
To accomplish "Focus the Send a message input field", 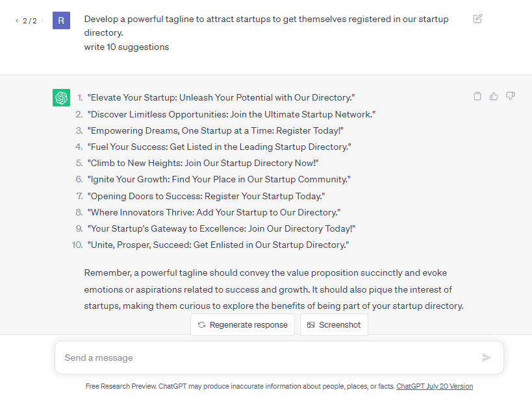I will [266, 358].
